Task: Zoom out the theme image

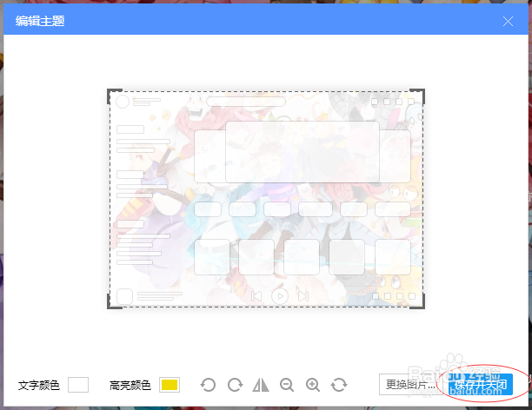Action: (287, 385)
